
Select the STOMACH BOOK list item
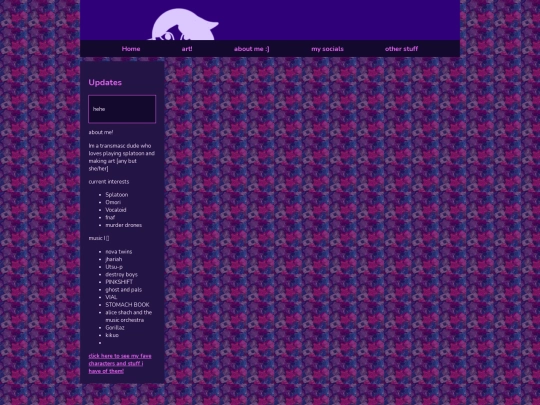tap(127, 305)
